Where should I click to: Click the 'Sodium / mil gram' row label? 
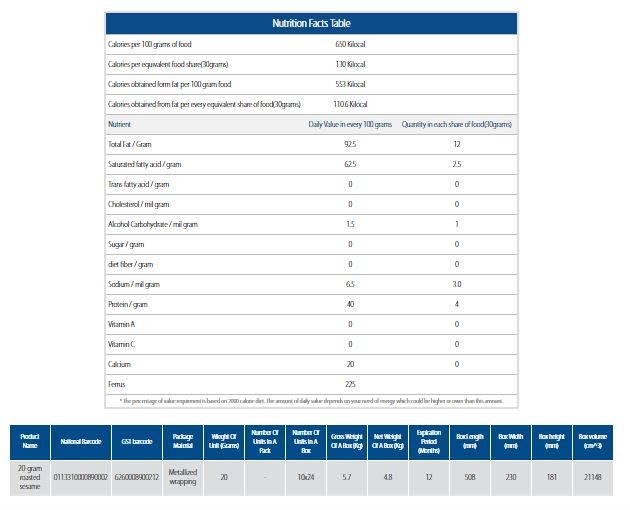click(133, 284)
